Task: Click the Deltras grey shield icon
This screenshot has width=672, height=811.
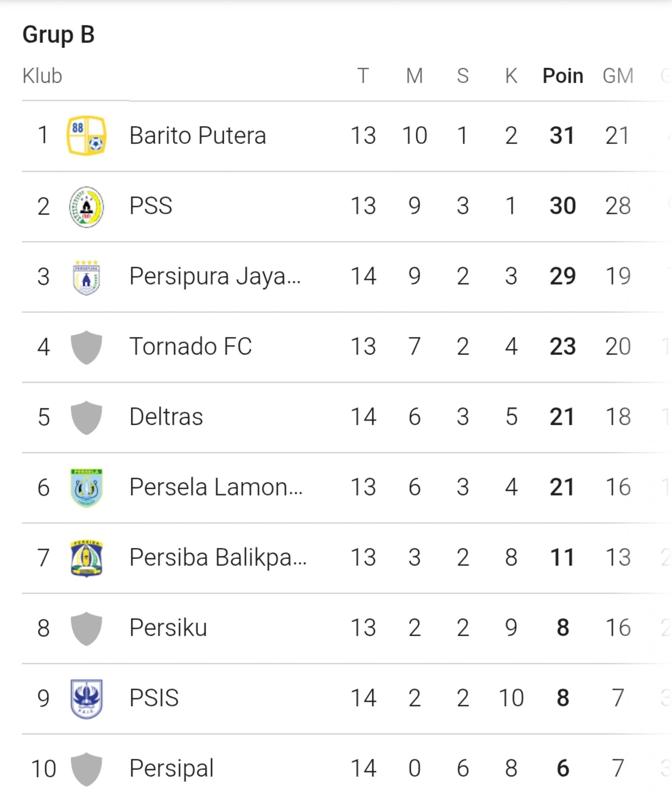Action: point(87,418)
